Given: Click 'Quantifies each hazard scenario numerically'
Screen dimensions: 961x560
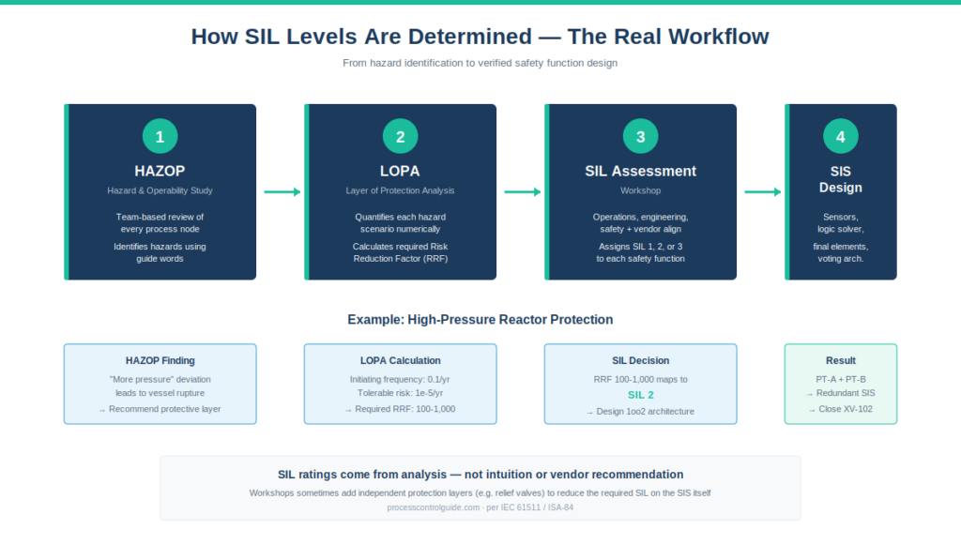Looking at the screenshot, I should coord(400,223).
